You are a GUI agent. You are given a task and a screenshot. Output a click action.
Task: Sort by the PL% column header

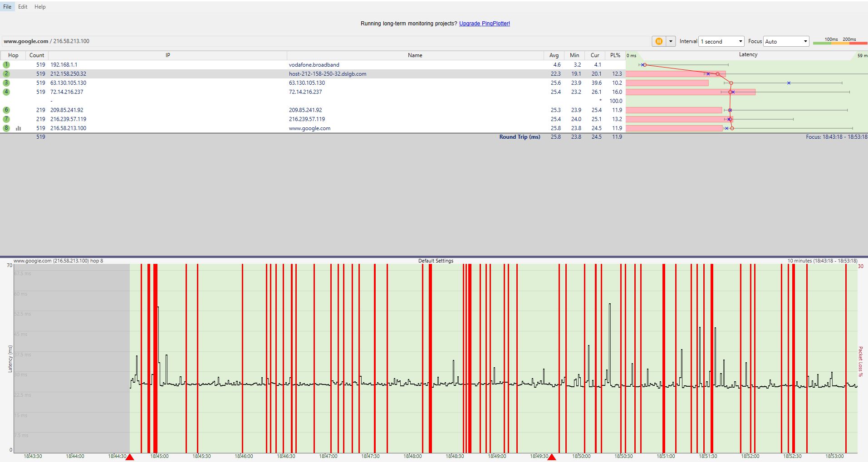coord(615,55)
